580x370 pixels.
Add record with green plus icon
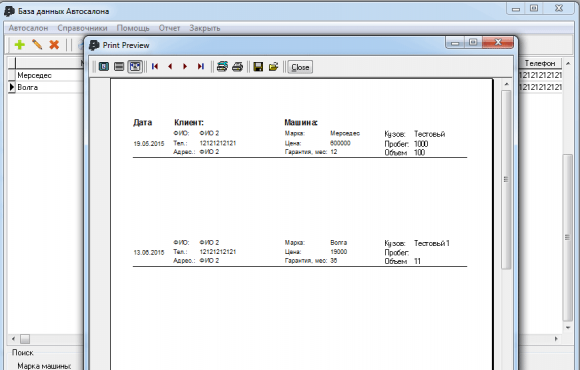20,45
